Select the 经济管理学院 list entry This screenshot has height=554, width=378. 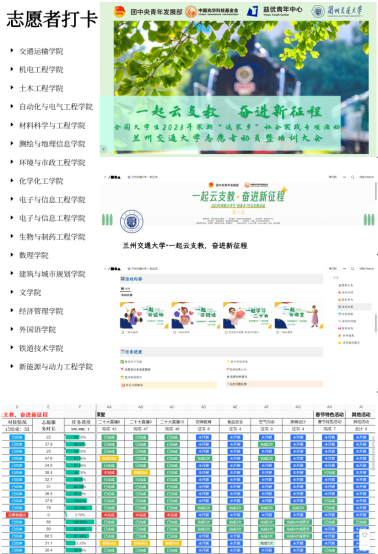[x=41, y=311]
